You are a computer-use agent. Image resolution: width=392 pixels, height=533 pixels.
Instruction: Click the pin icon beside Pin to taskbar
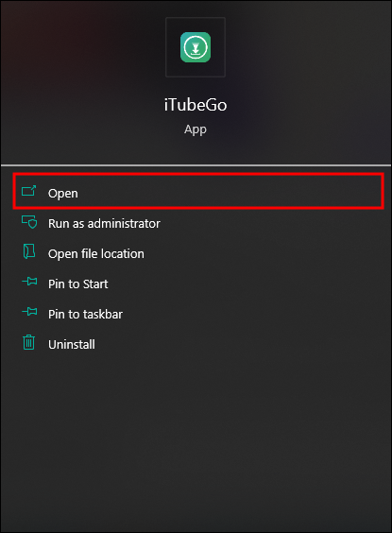(29, 311)
